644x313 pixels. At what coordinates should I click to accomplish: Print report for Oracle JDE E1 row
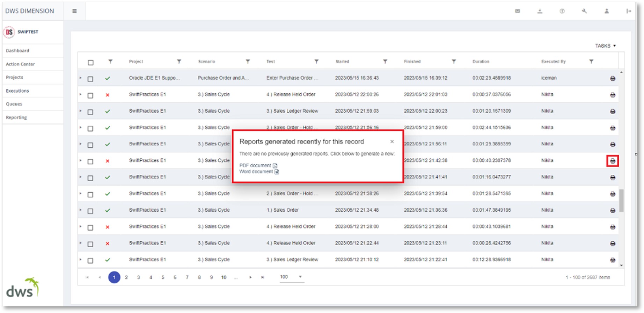coord(613,79)
